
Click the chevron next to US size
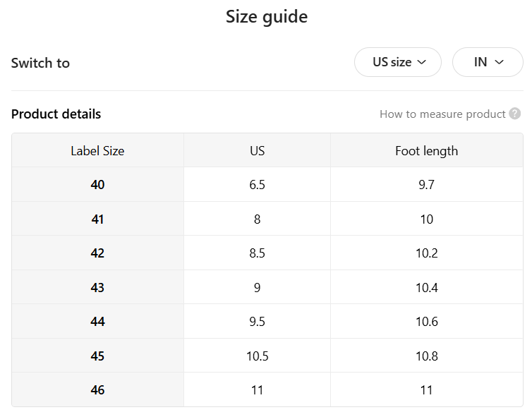click(x=422, y=62)
